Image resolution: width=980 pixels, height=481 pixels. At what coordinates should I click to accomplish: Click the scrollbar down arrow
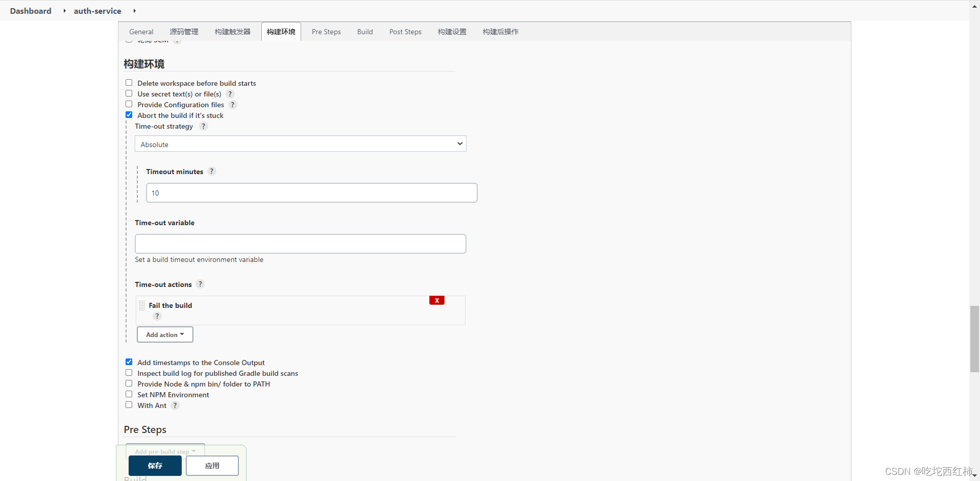click(x=975, y=475)
